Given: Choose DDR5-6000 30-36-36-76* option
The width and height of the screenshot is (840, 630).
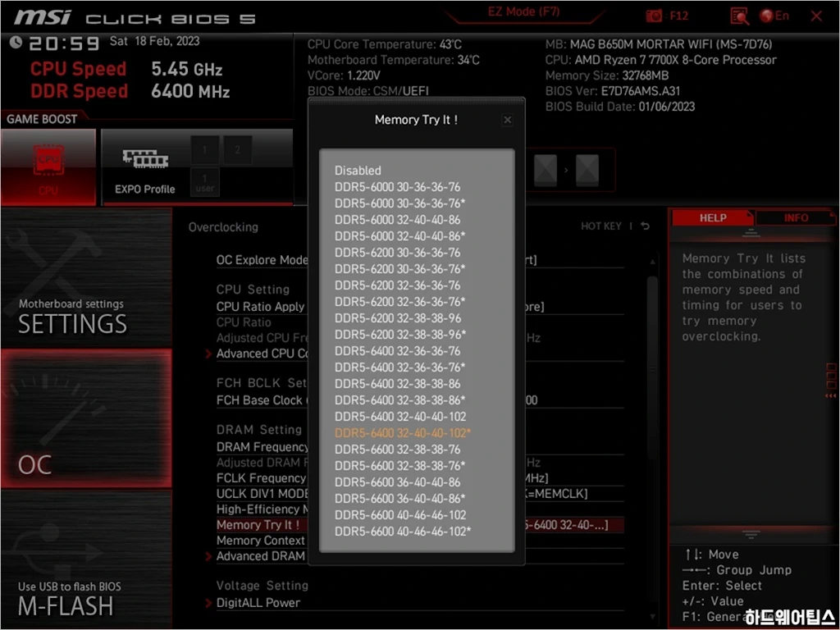Looking at the screenshot, I should (399, 203).
